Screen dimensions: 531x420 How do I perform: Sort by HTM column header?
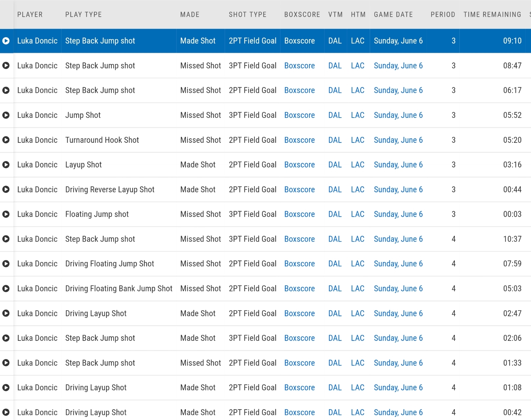[x=358, y=14]
